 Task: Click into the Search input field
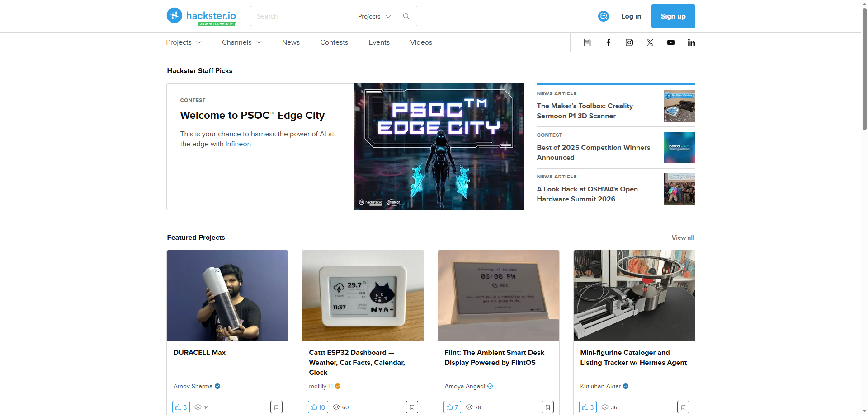[303, 16]
